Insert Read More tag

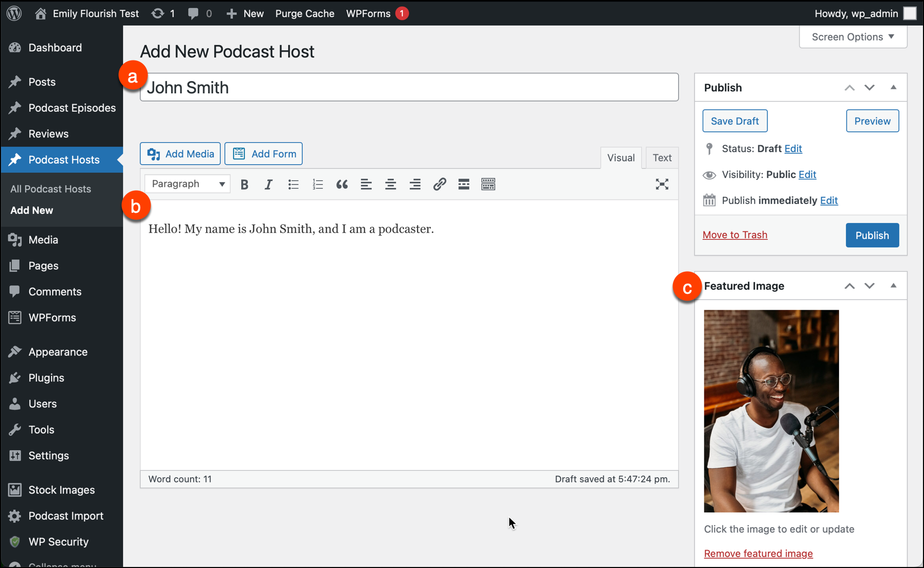(x=464, y=185)
